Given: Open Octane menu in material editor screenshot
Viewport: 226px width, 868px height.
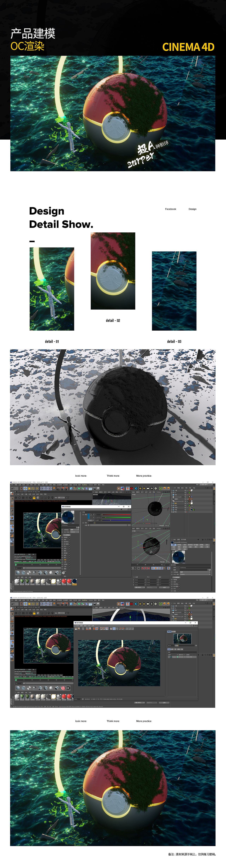Looking at the screenshot, I should tap(91, 485).
